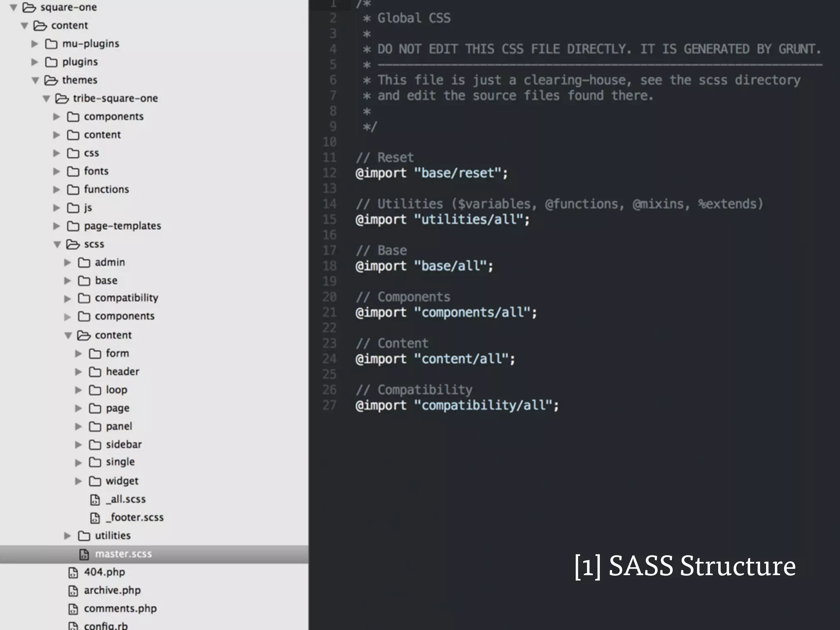This screenshot has height=630, width=840.
Task: Click the form folder icon
Action: click(95, 354)
